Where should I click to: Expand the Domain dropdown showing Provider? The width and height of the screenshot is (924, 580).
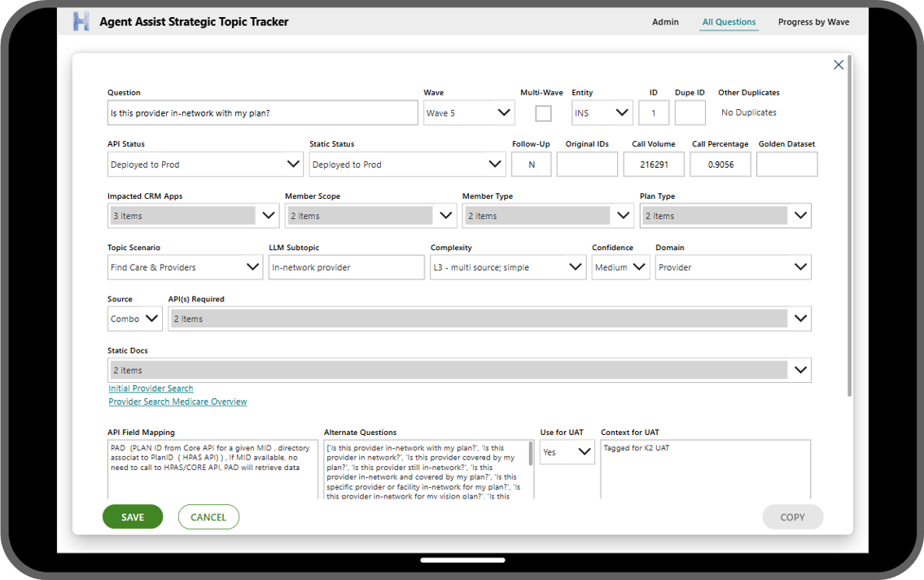tap(733, 267)
